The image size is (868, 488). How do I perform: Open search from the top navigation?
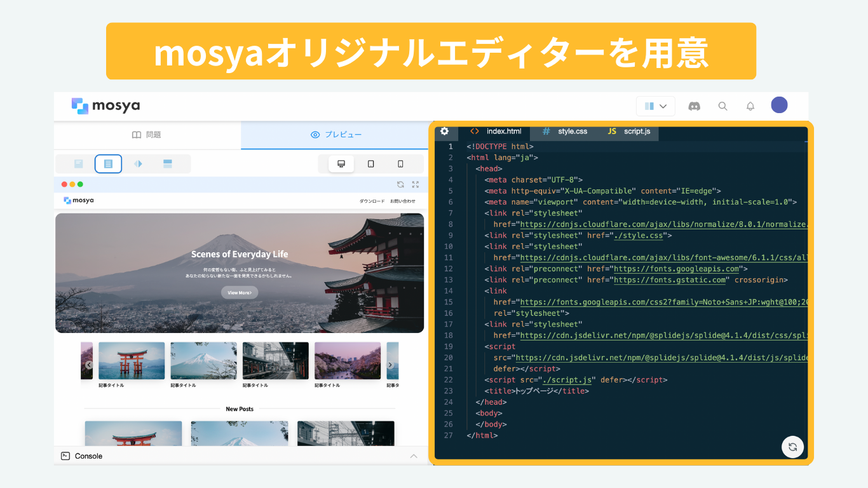722,106
